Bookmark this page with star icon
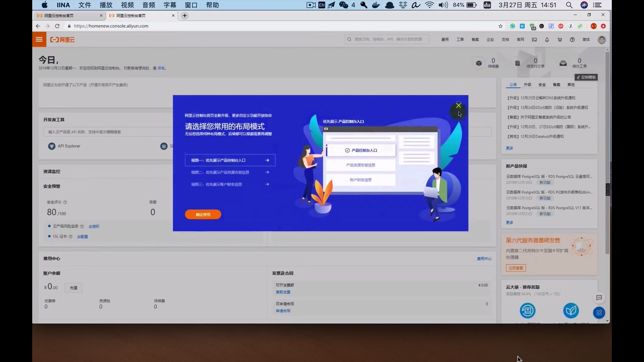Screen dimensions: 644x362 tap(500, 26)
